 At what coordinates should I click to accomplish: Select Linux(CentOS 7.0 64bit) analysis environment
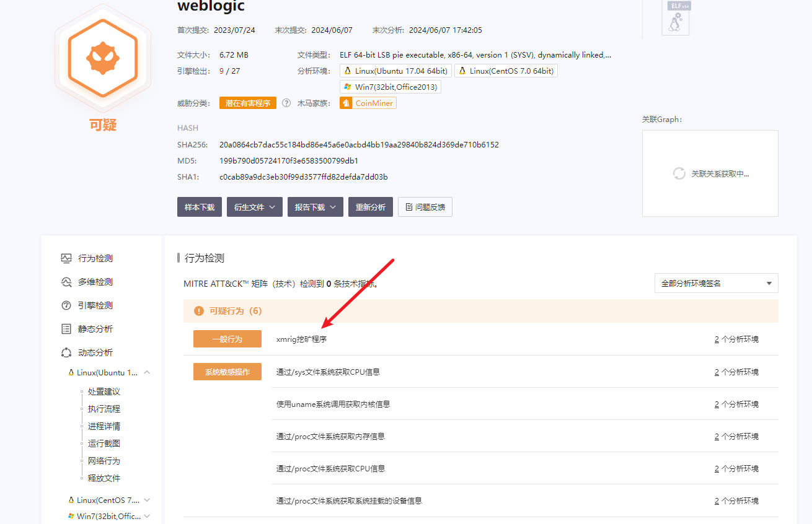506,71
